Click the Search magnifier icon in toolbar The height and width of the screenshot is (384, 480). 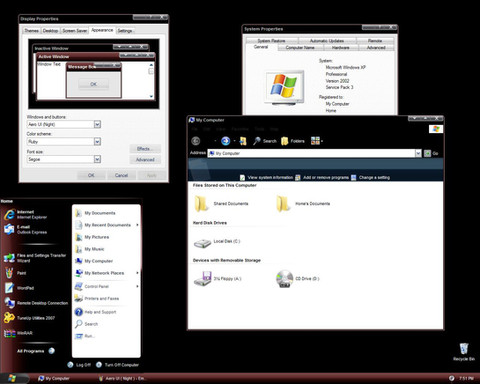coord(257,141)
